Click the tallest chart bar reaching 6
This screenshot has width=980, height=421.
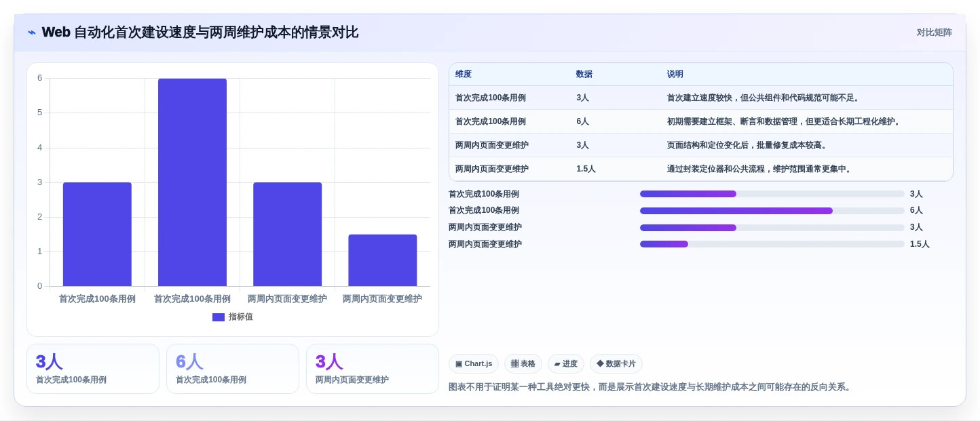tap(192, 182)
